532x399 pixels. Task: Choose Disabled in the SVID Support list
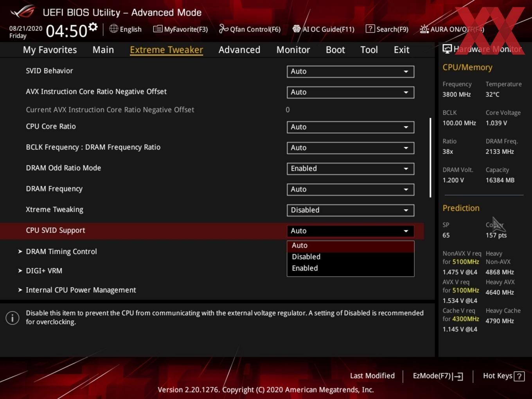tap(350, 257)
